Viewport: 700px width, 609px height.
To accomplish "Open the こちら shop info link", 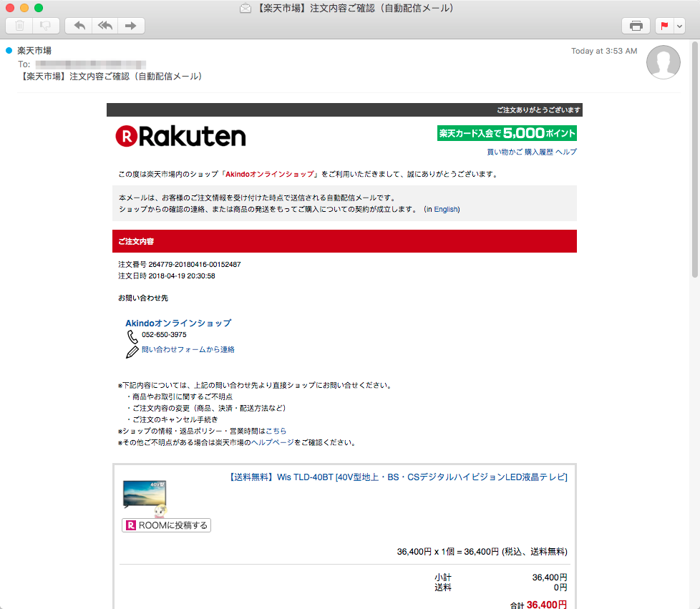I will pos(276,431).
